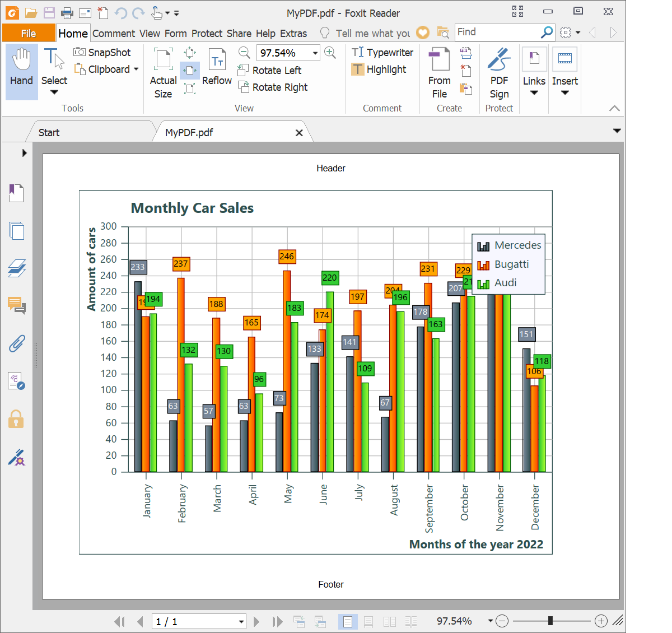
Task: Create PDF From File
Action: (x=440, y=73)
